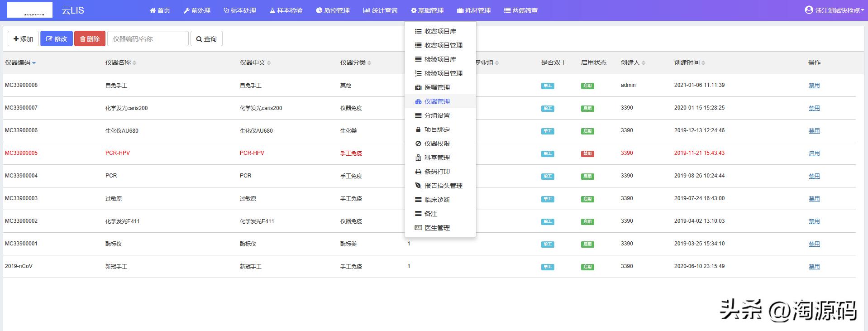Click the home icon beside 首页
The width and height of the screenshot is (868, 331).
tap(153, 10)
